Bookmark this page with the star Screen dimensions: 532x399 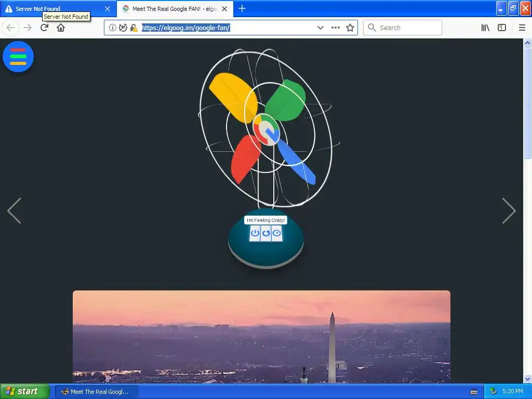(x=350, y=28)
